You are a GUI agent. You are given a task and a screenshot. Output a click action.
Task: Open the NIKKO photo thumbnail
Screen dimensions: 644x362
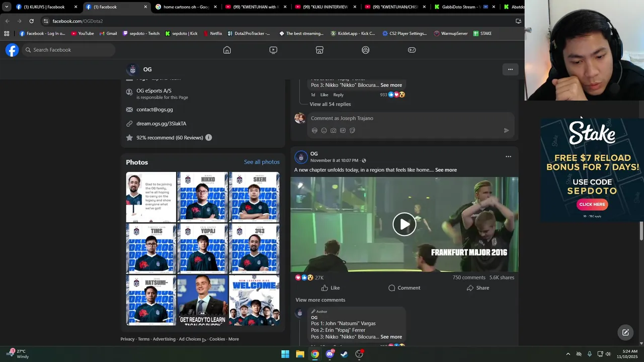point(203,197)
